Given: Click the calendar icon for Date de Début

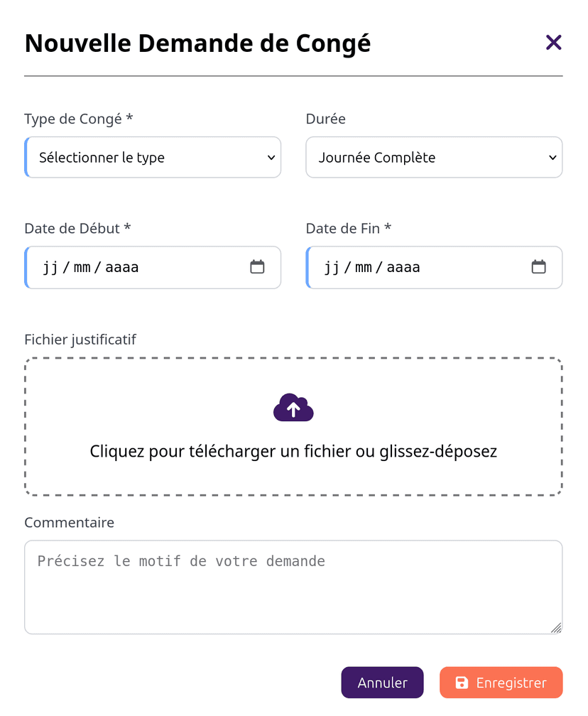Looking at the screenshot, I should point(257,267).
